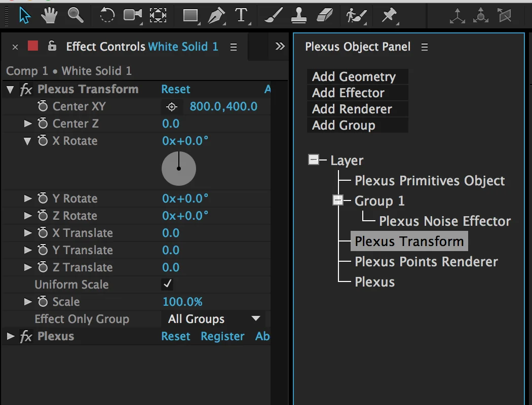Click the X Rotate angle dial
This screenshot has width=532, height=405.
178,169
